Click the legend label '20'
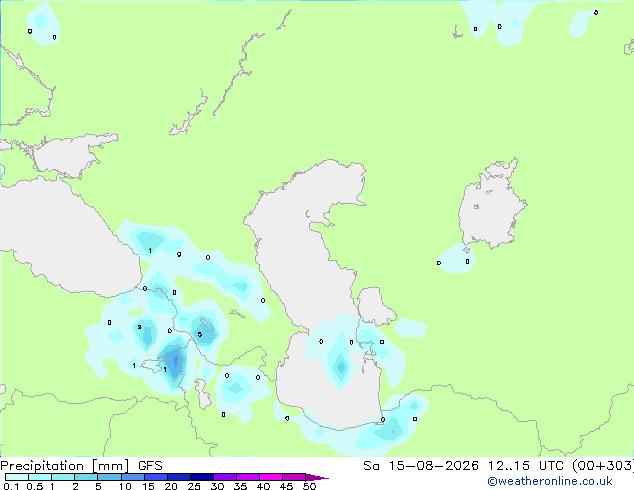This screenshot has height=490, width=634. [x=171, y=486]
